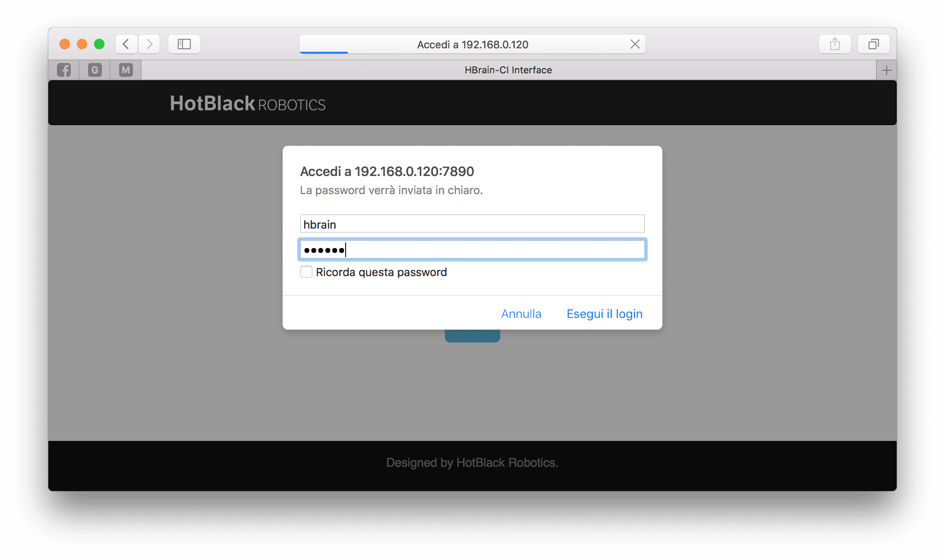Image resolution: width=945 pixels, height=560 pixels.
Task: Enable Ricorda questa password checkbox
Action: (x=306, y=272)
